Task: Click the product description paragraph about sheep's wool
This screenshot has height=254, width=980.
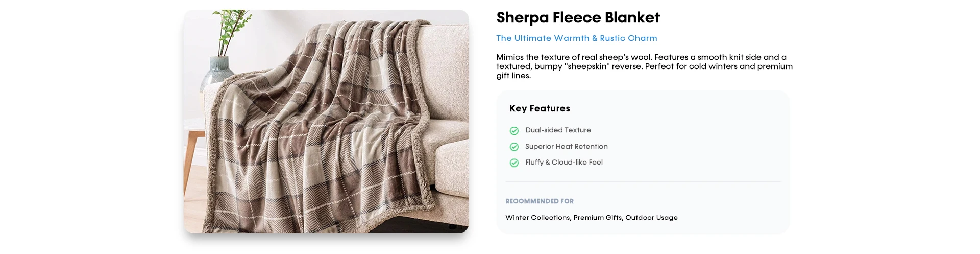Action: 644,66
